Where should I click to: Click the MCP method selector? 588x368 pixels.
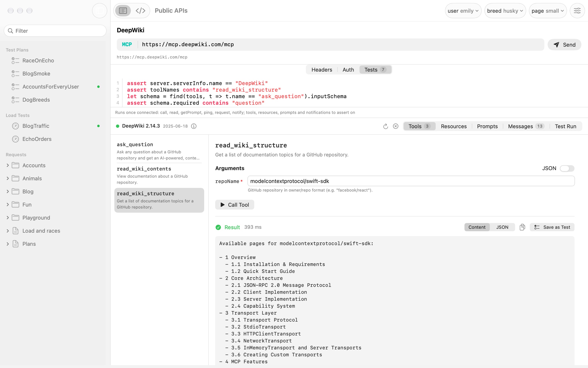[127, 44]
